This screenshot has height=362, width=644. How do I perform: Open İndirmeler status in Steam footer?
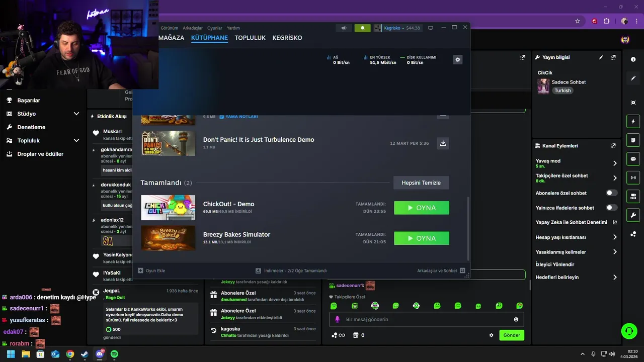point(291,270)
